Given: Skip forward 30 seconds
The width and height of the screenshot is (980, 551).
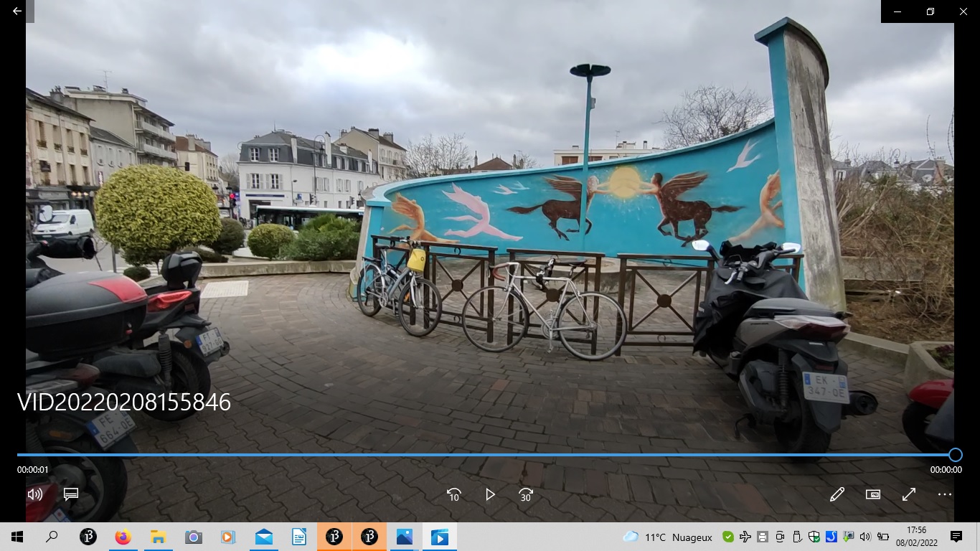Looking at the screenshot, I should [526, 494].
